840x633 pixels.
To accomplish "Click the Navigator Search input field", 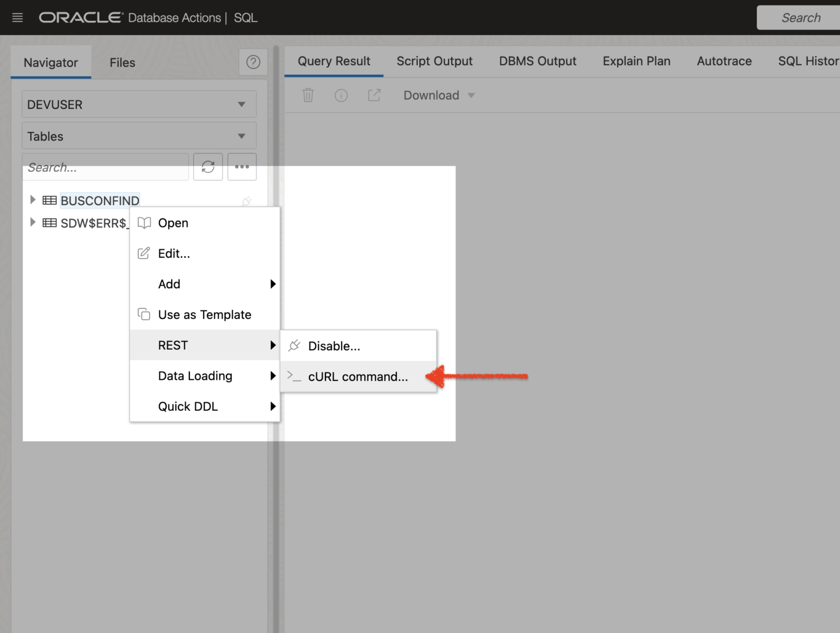I will click(105, 167).
